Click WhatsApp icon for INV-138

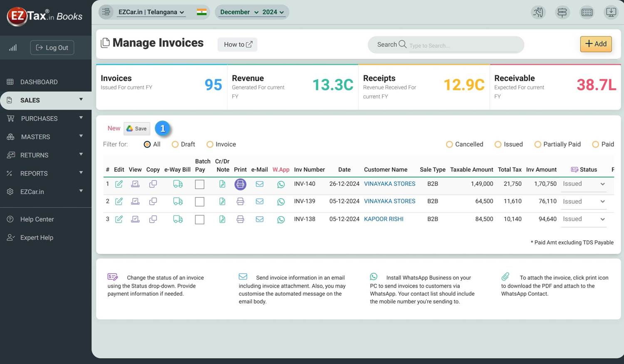click(x=281, y=219)
